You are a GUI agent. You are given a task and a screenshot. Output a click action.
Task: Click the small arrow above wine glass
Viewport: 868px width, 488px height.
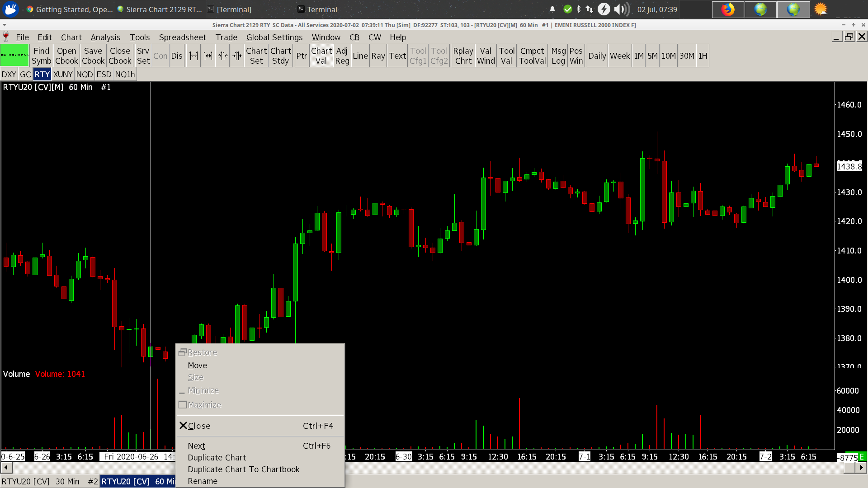pos(4,25)
